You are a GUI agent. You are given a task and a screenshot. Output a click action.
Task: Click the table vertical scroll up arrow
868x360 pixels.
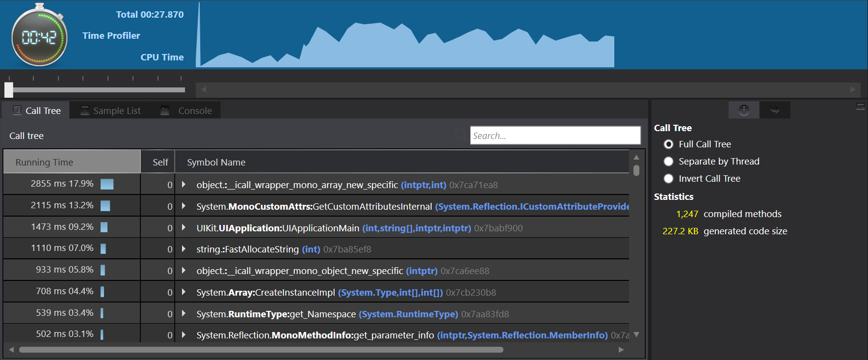click(x=636, y=157)
